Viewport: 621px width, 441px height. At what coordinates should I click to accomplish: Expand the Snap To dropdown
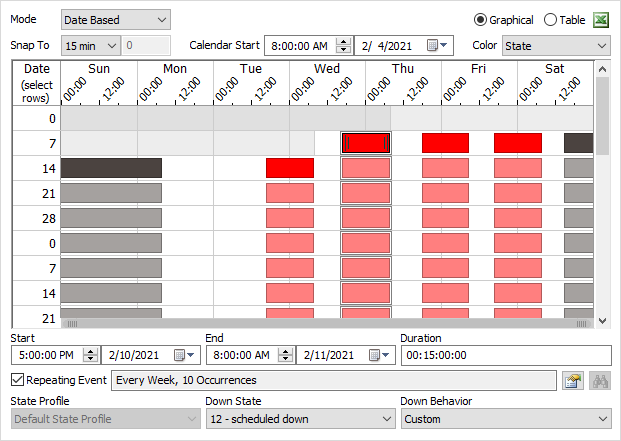[x=90, y=46]
